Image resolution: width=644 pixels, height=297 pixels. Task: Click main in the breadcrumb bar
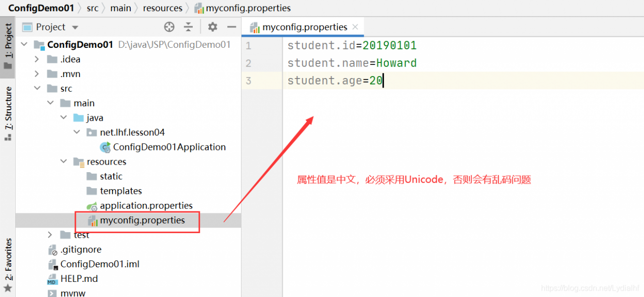[121, 8]
